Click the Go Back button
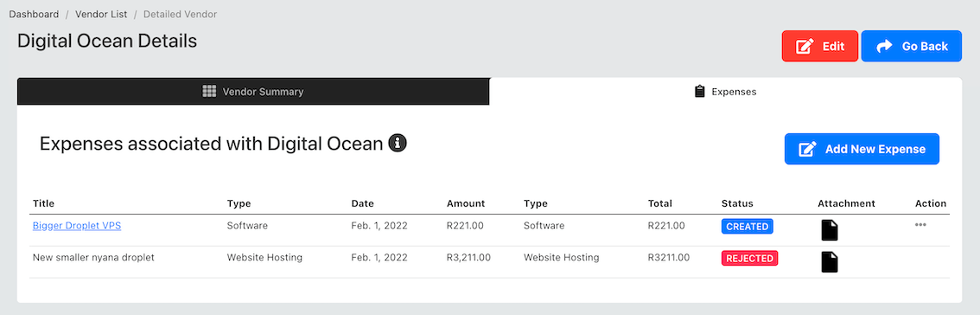This screenshot has height=315, width=980. click(x=911, y=47)
